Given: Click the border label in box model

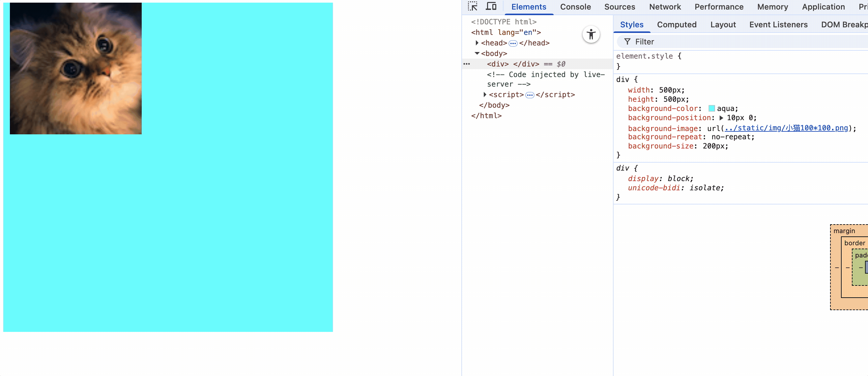Looking at the screenshot, I should pyautogui.click(x=854, y=243).
